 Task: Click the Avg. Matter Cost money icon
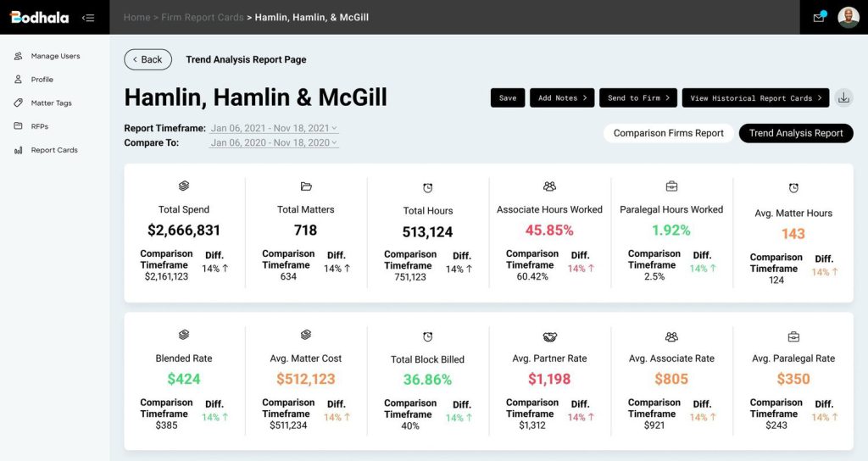305,335
